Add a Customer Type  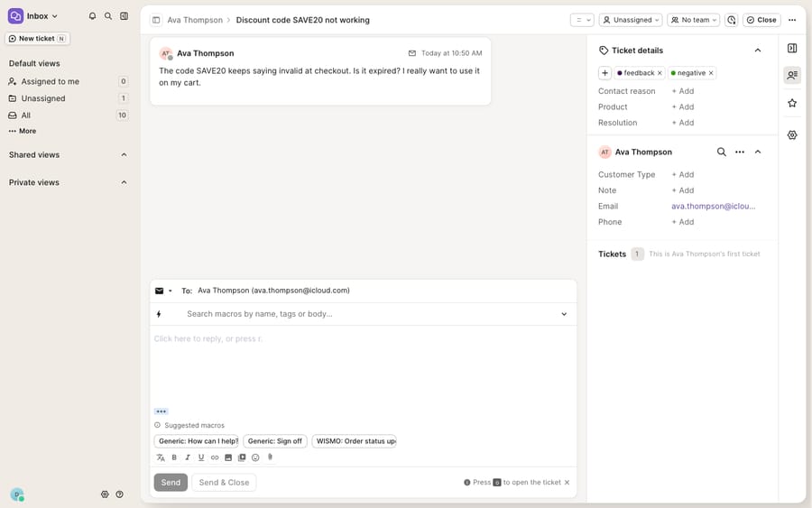(683, 174)
